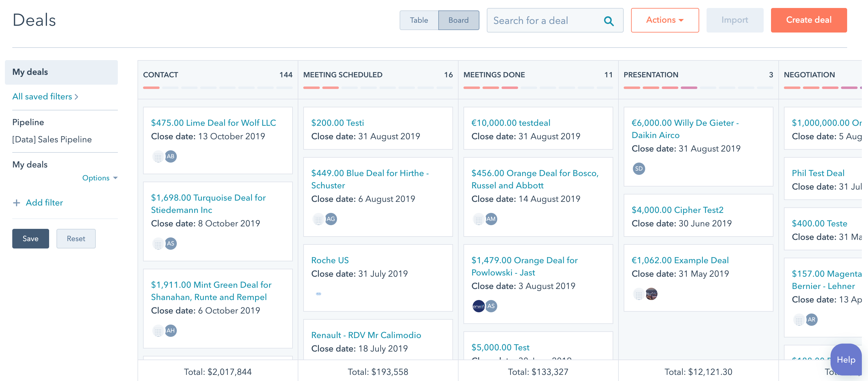
Task: Click the AB avatar on Lime Deal card
Action: [171, 156]
